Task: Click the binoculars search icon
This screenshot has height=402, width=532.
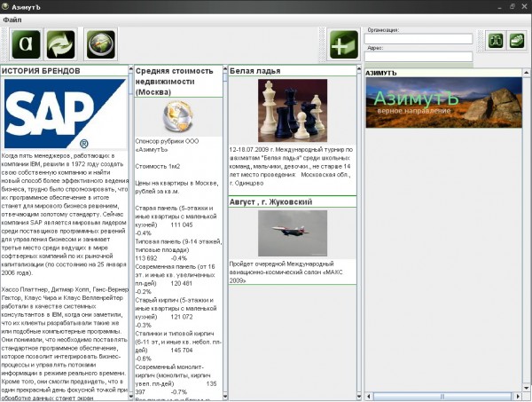Action: pos(495,40)
